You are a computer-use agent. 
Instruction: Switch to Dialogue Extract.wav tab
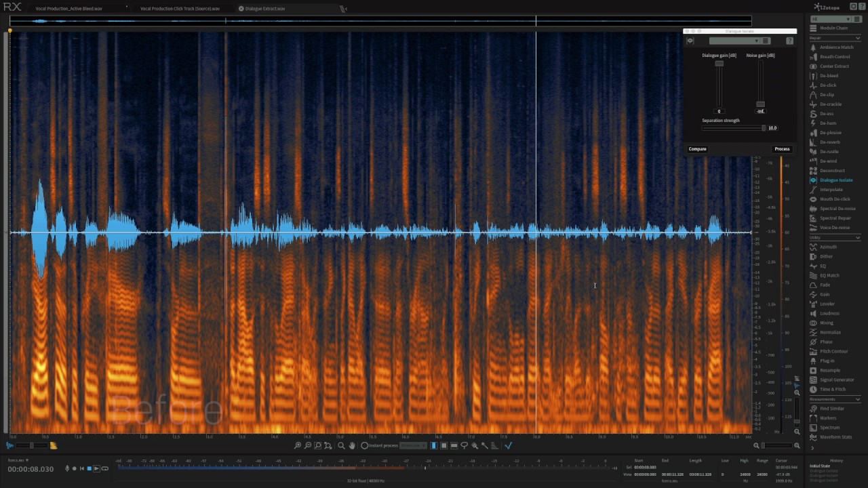click(265, 9)
